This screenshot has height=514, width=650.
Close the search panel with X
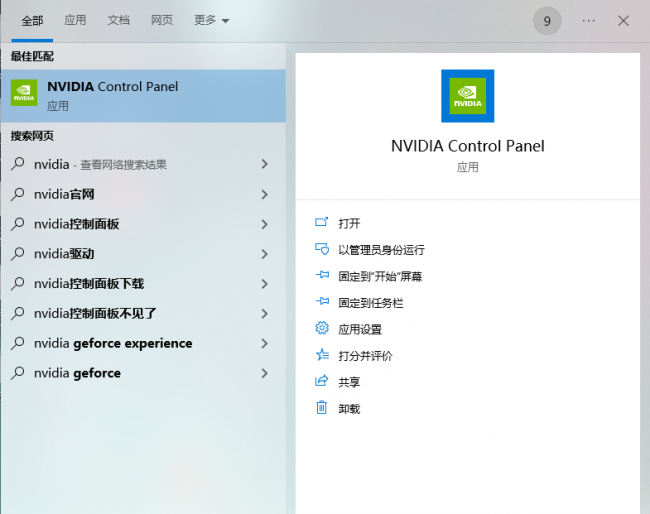tap(623, 21)
